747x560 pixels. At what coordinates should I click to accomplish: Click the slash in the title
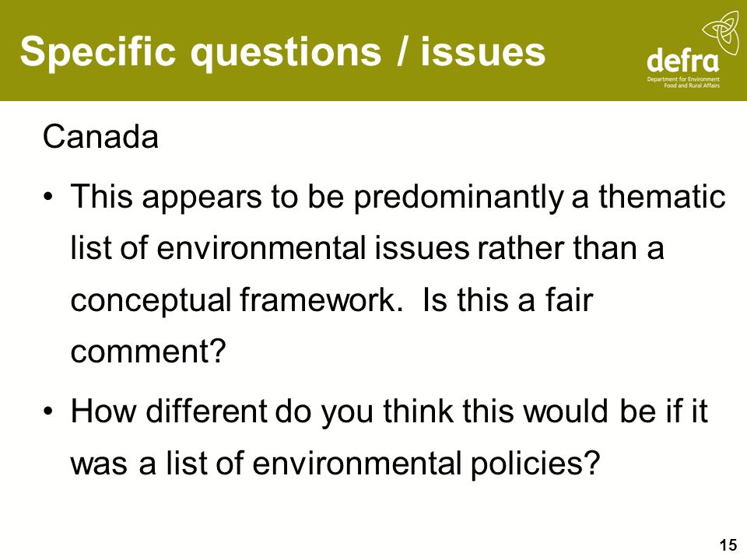click(402, 51)
